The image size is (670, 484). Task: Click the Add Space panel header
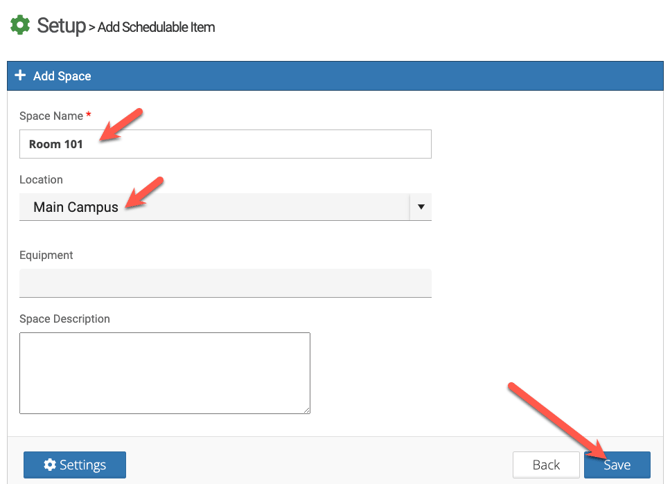pyautogui.click(x=335, y=76)
